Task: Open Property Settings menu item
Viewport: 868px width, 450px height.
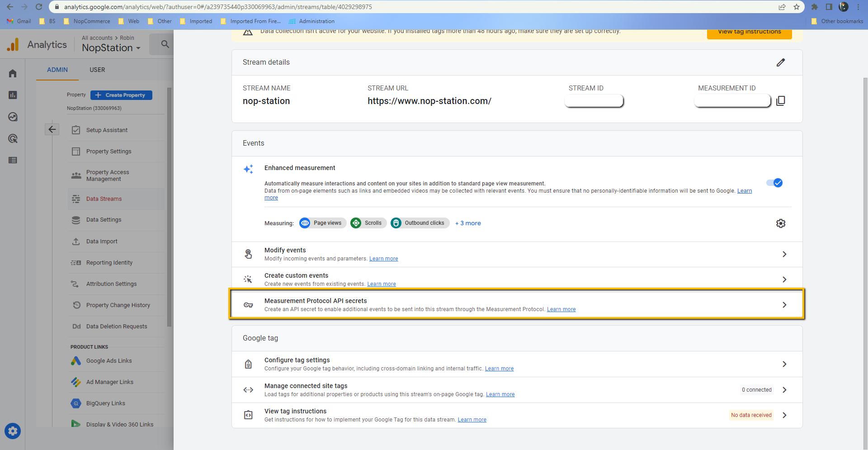Action: (117, 152)
